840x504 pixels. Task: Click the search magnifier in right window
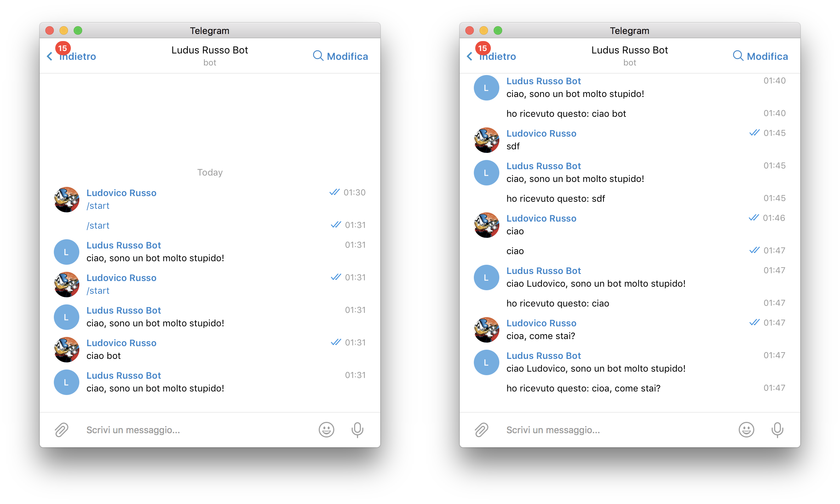(x=738, y=56)
